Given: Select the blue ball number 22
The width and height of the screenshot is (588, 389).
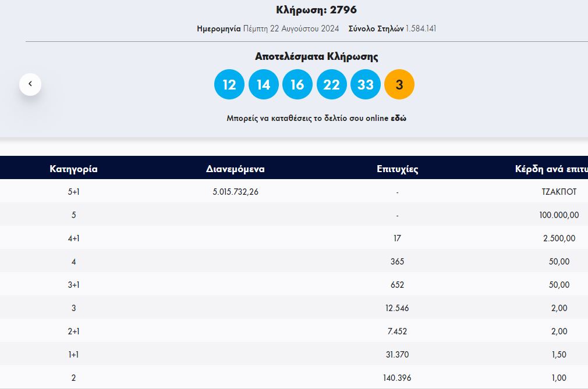Looking at the screenshot, I should [331, 85].
